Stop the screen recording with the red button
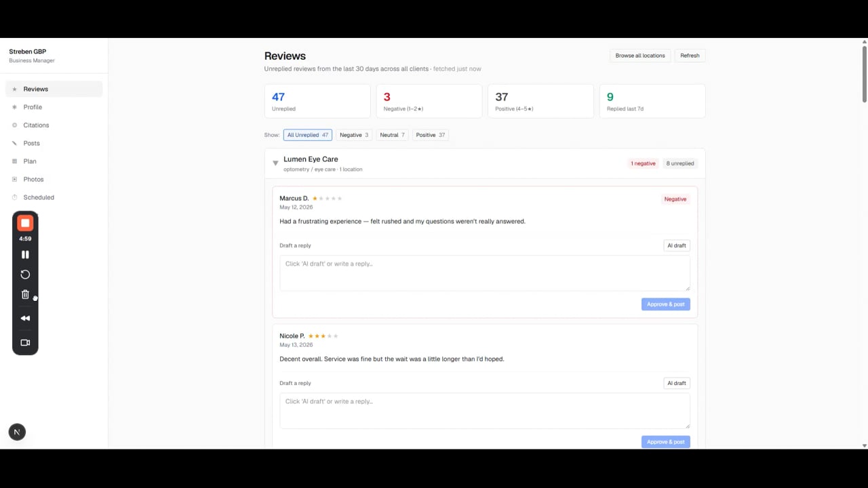 pos(25,223)
